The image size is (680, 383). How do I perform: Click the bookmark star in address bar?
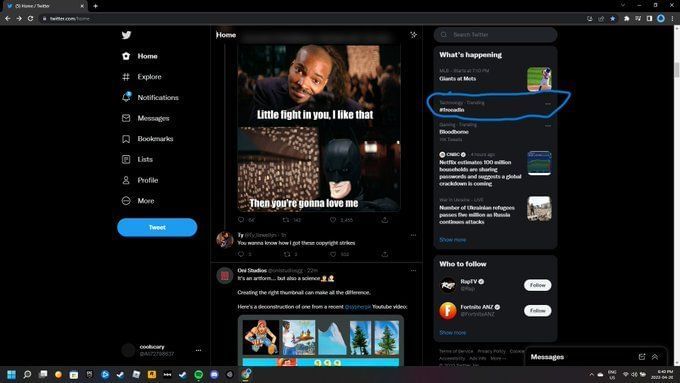pyautogui.click(x=612, y=19)
